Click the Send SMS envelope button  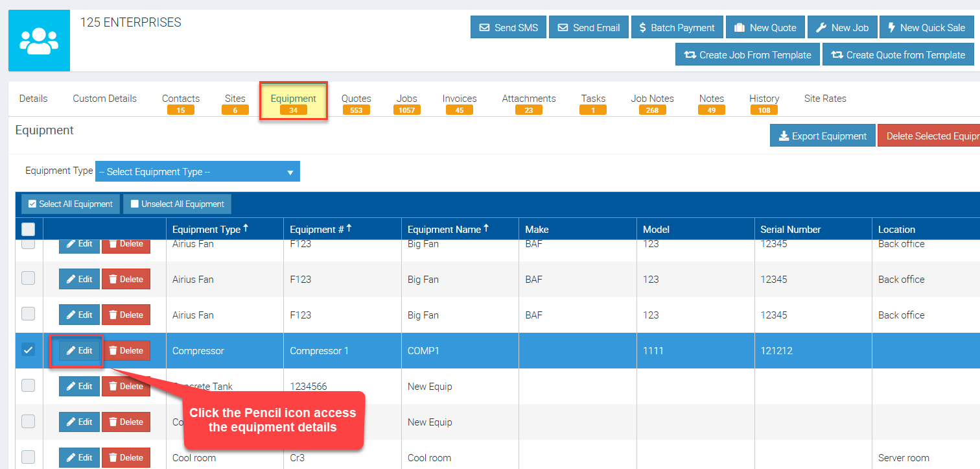tap(509, 27)
